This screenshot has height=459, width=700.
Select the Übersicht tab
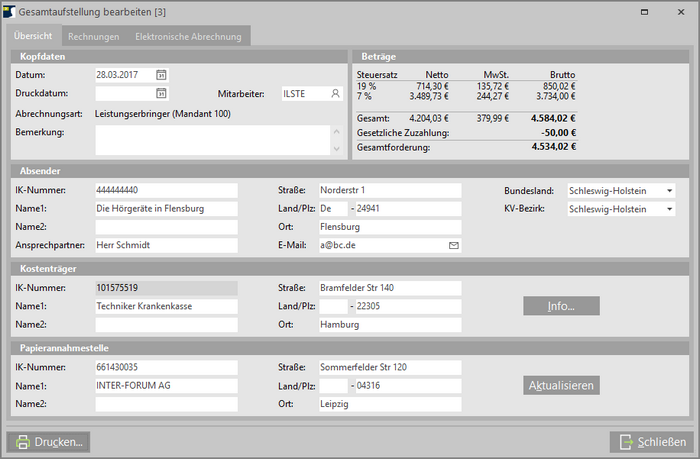[x=34, y=37]
